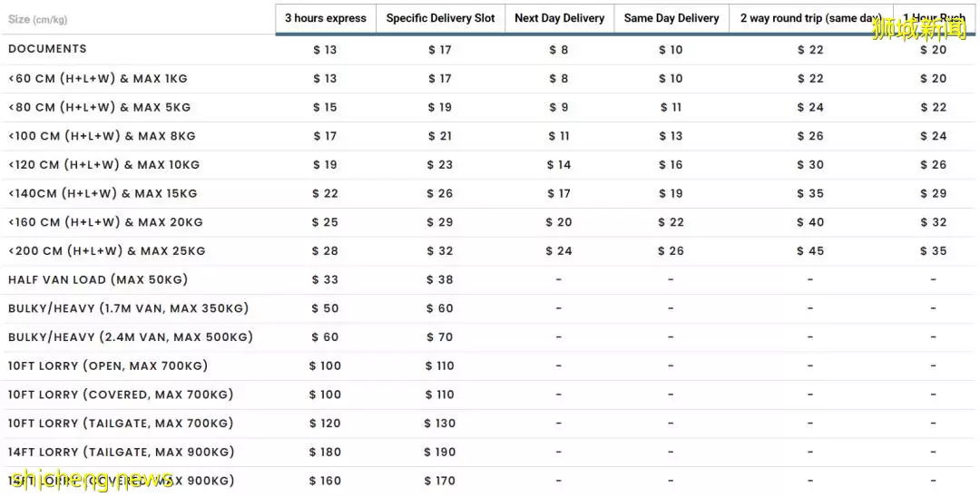Image resolution: width=980 pixels, height=497 pixels.
Task: Select 2 way round trip tab
Action: (810, 19)
